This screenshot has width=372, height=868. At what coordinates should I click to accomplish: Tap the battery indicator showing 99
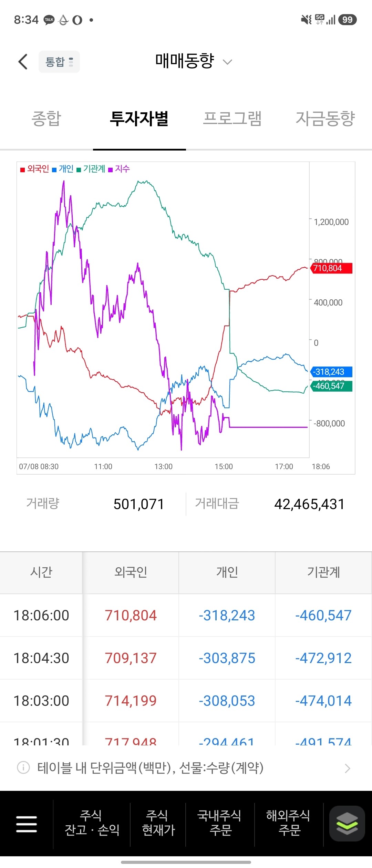coord(347,20)
